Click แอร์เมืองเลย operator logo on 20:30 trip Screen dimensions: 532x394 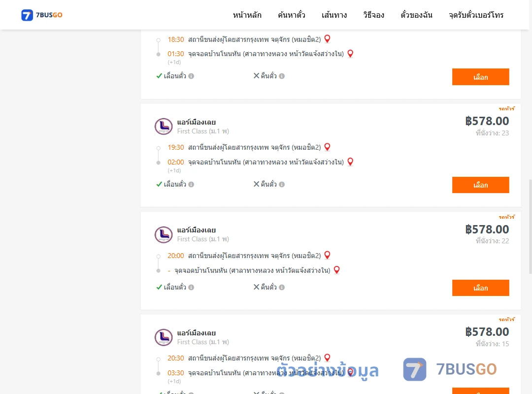[x=164, y=337]
